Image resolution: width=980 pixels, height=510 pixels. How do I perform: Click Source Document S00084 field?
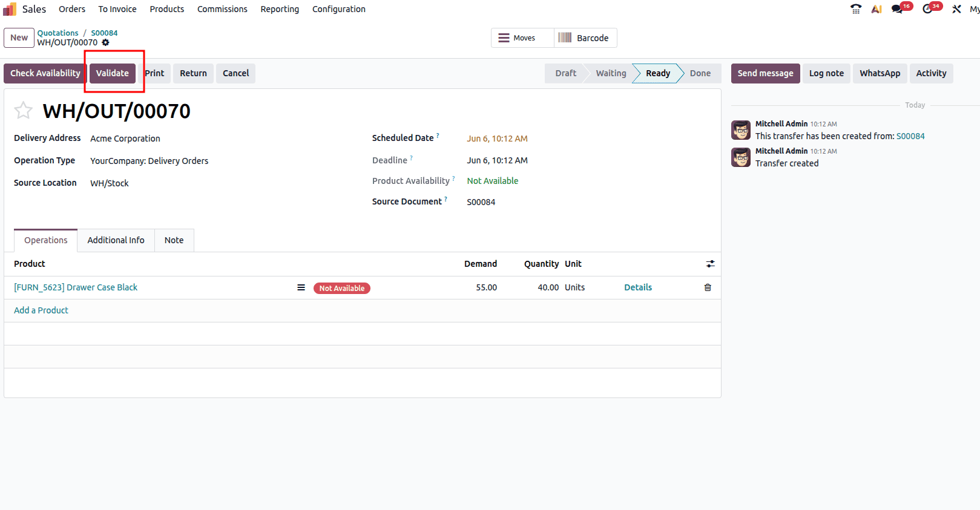point(481,202)
